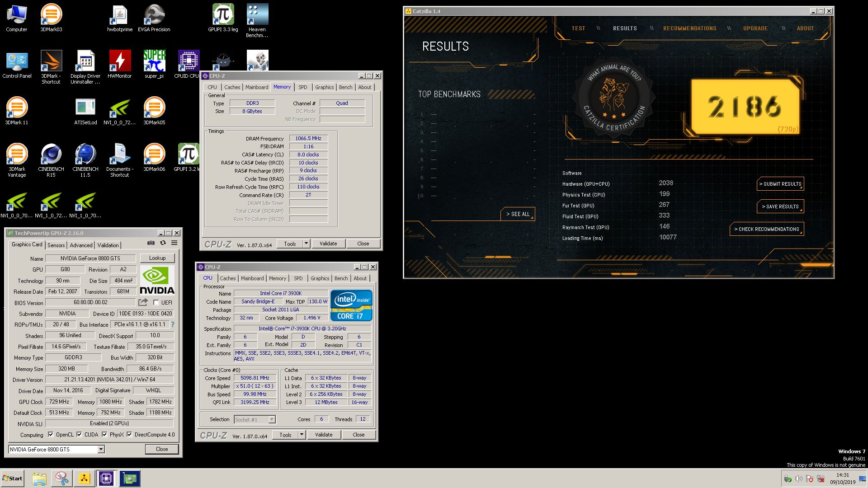
Task: Expand GPU selection dropdown in GPU-Z
Action: pyautogui.click(x=101, y=449)
